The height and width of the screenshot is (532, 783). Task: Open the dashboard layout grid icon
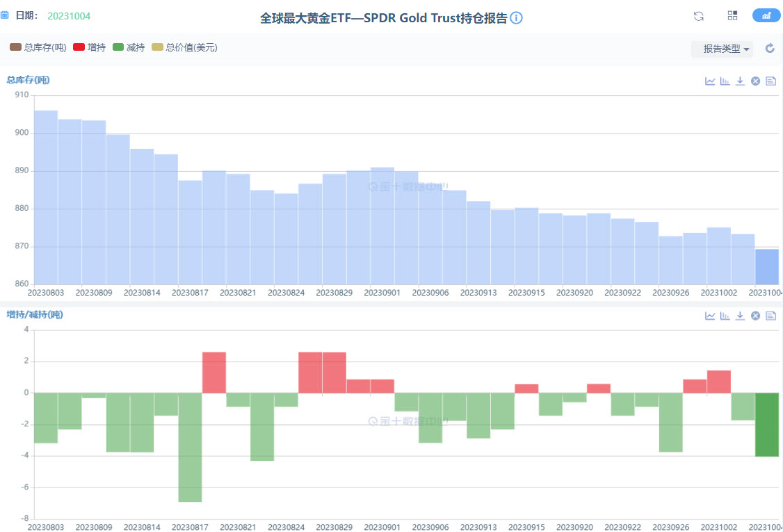click(x=732, y=15)
